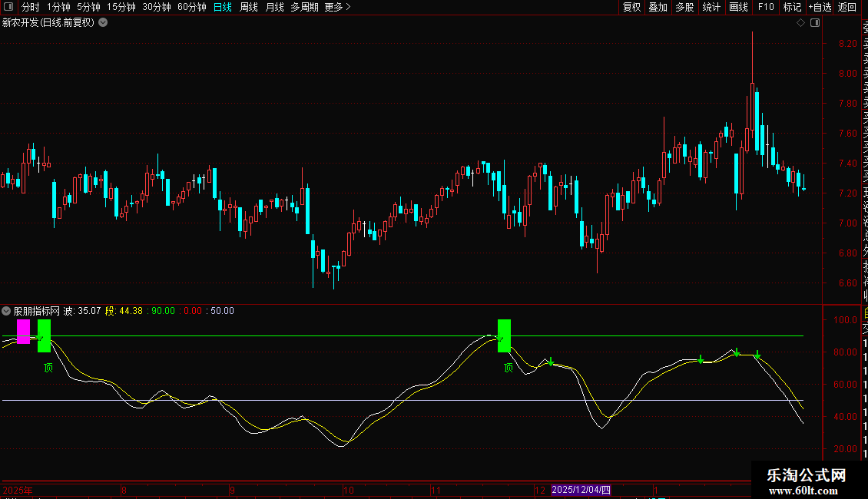Click the diamond marker icon above chart
The width and height of the screenshot is (868, 499).
point(800,23)
